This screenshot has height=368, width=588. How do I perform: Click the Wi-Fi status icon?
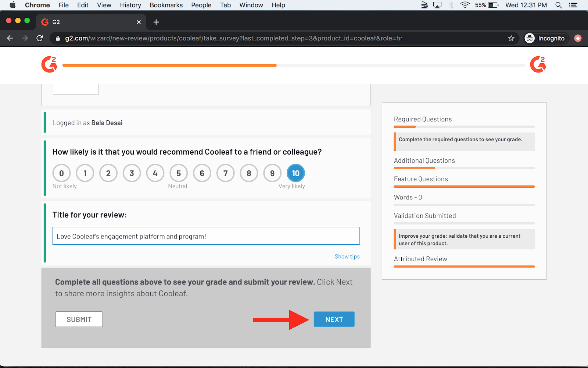(465, 5)
